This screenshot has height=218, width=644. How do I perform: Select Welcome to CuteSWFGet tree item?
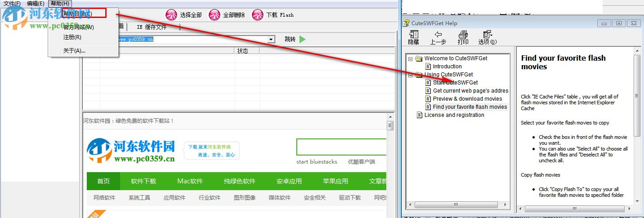(x=456, y=58)
